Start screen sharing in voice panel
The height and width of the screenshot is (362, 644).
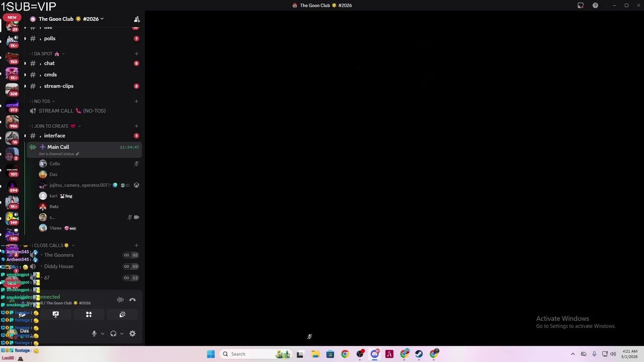[x=55, y=314]
